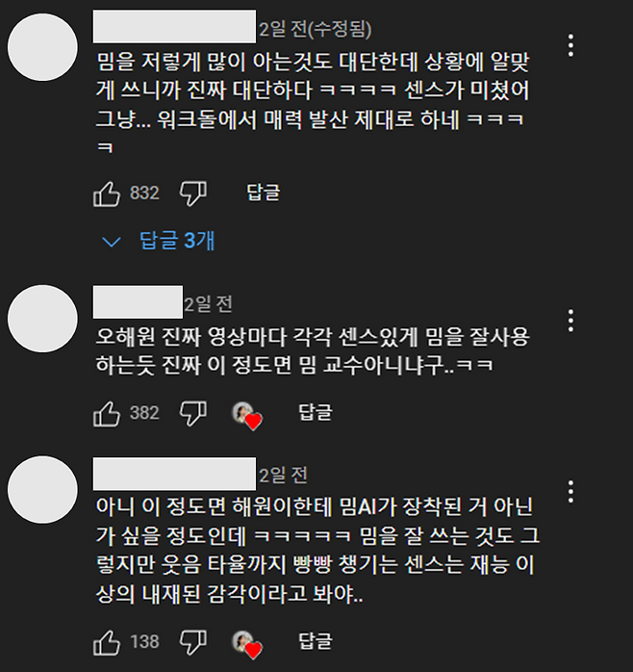Reply to the 382-like comment via 답글
The image size is (633, 672).
[316, 412]
